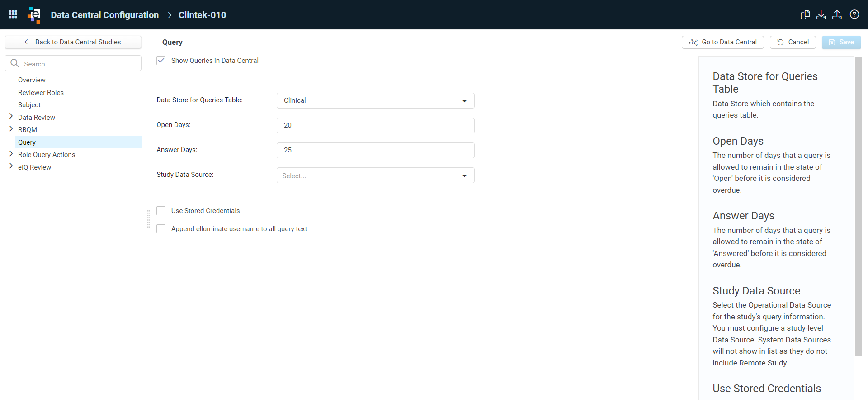The image size is (868, 408).
Task: Click the breadcrumb chevron separator
Action: (170, 15)
